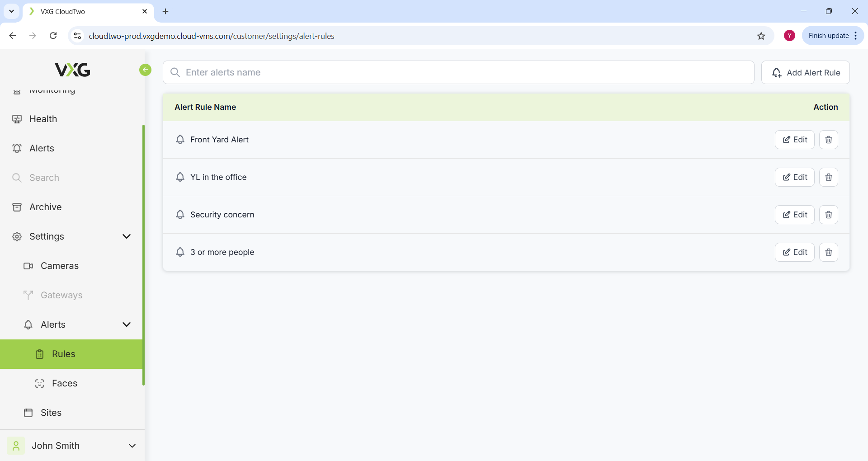868x461 pixels.
Task: Click Add Alert Rule button
Action: (805, 72)
